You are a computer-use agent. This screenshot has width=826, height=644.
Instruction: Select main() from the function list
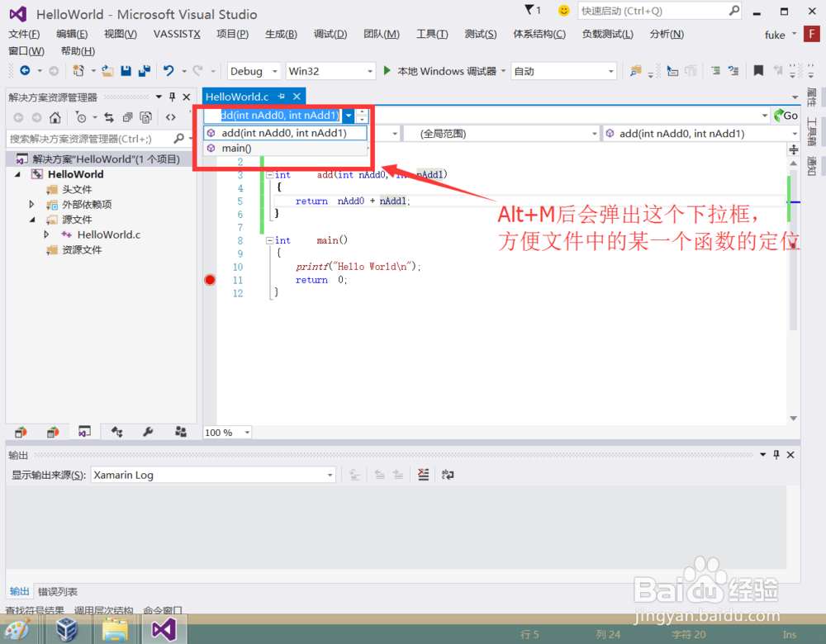[237, 148]
